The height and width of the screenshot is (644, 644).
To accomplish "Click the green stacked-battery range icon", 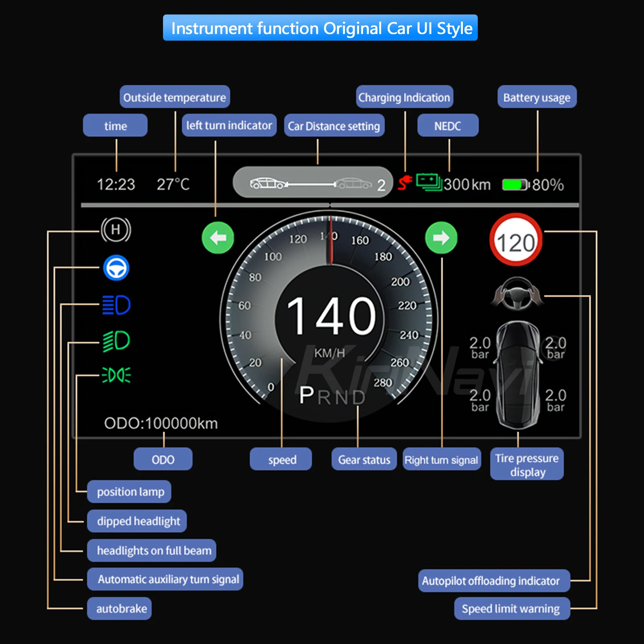I will pos(429,182).
